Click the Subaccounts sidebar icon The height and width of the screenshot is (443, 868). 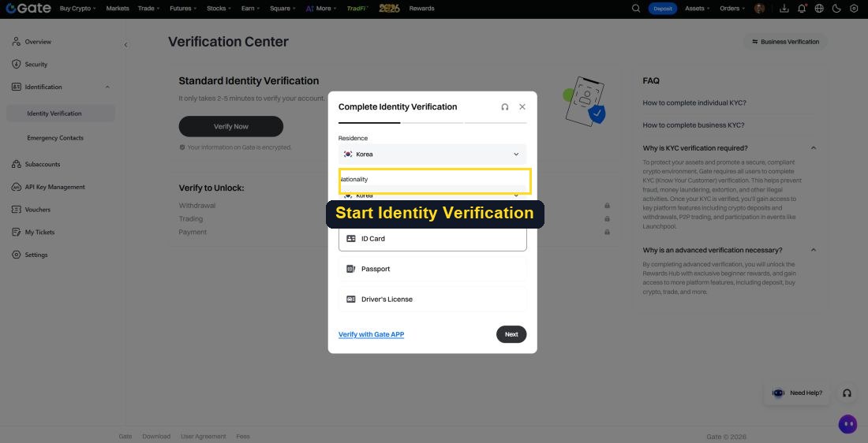tap(16, 164)
